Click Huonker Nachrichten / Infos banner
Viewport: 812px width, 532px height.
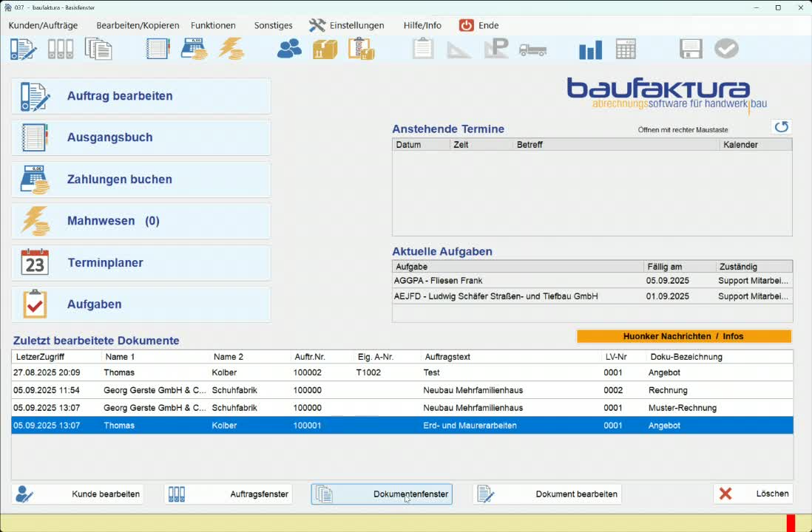[683, 336]
